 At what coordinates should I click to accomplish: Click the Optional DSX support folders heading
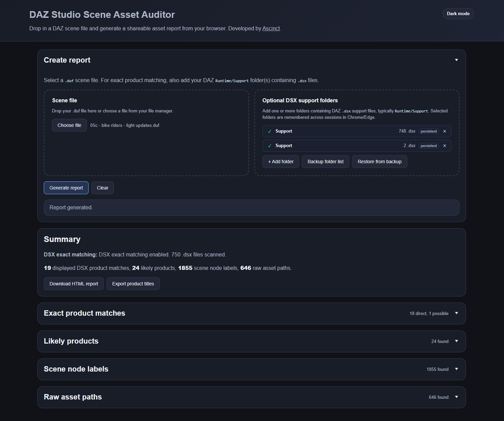click(300, 101)
